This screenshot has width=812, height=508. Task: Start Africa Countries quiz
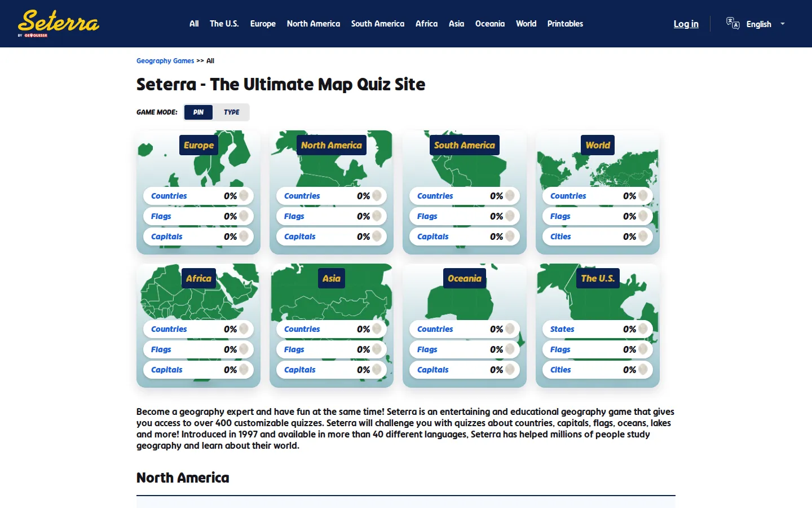198,329
